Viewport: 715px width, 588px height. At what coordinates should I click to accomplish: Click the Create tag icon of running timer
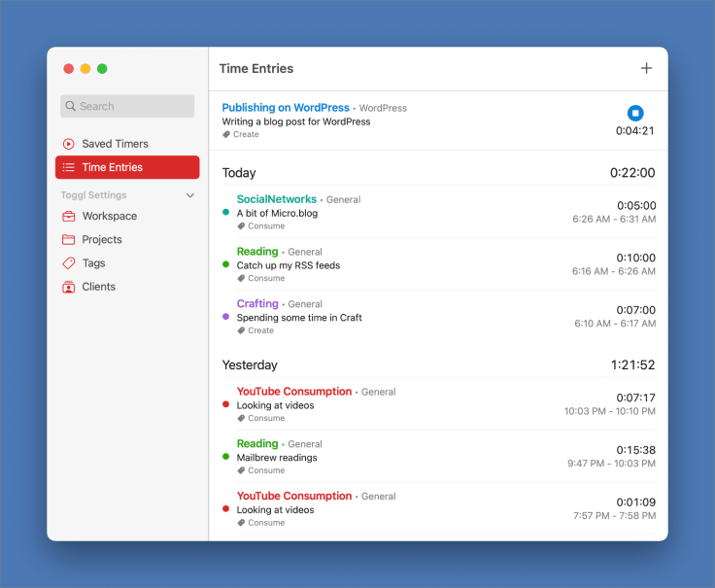tap(226, 134)
